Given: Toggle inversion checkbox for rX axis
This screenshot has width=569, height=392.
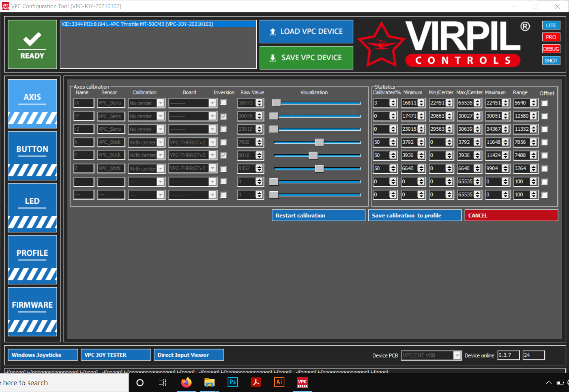Looking at the screenshot, I should click(223, 102).
